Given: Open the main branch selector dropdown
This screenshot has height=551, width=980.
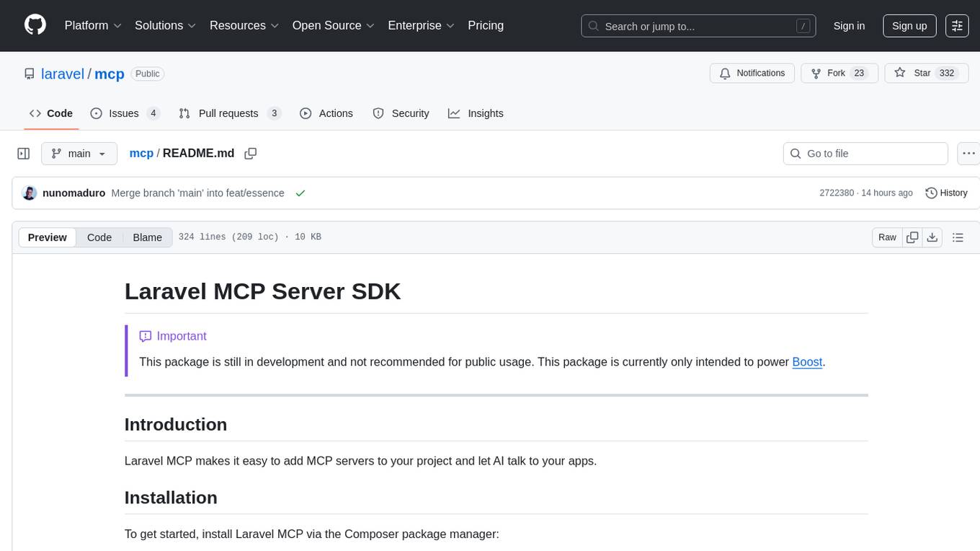Looking at the screenshot, I should coord(79,154).
